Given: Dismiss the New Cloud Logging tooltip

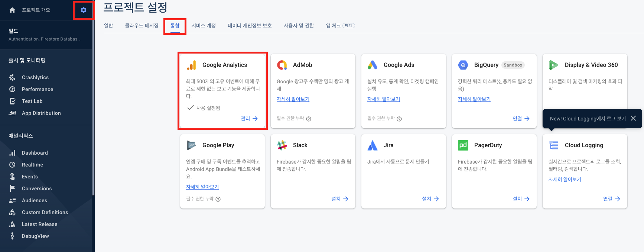Looking at the screenshot, I should (x=633, y=118).
